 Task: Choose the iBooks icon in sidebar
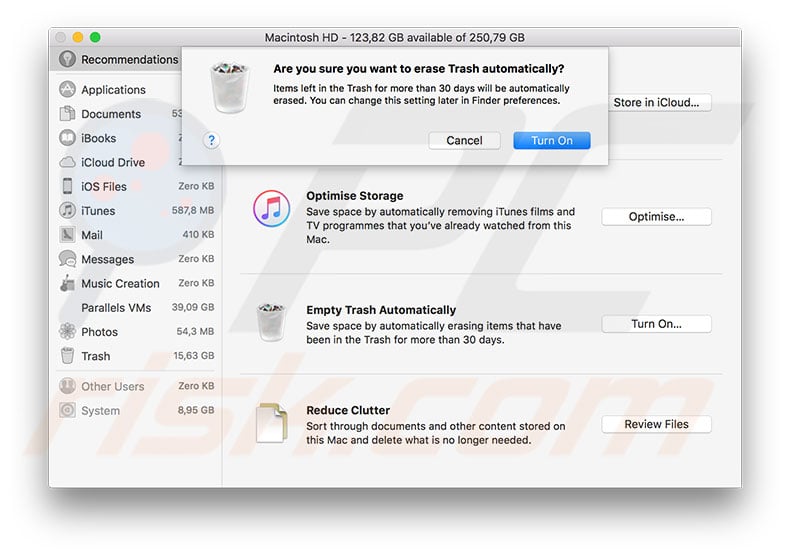(x=67, y=138)
